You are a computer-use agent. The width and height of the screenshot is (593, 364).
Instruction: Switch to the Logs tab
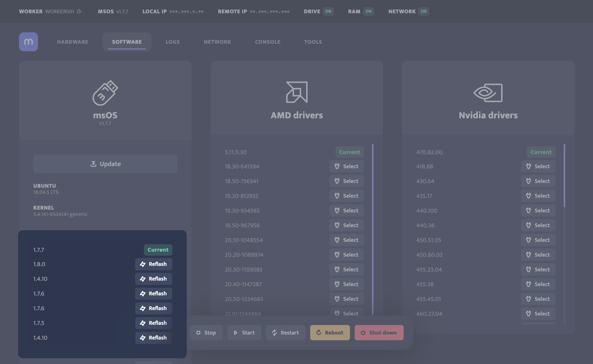tap(172, 42)
